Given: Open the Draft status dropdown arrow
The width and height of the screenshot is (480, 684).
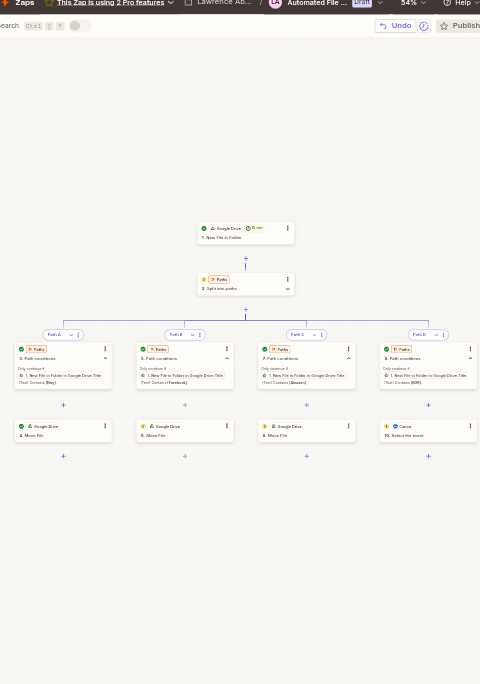Looking at the screenshot, I should point(380,3).
